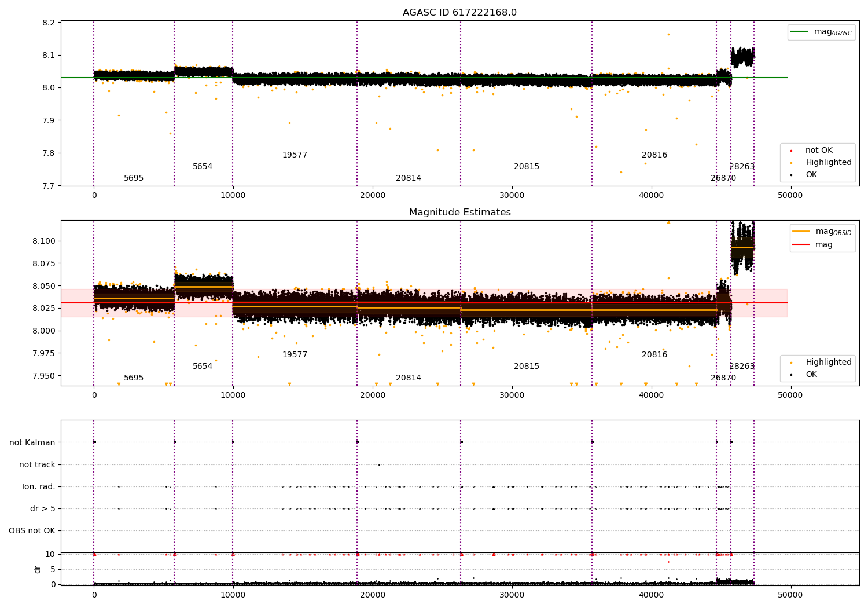Click obsid label "26870" in the AGASC ID plot
This screenshot has width=868, height=608.
(x=723, y=178)
